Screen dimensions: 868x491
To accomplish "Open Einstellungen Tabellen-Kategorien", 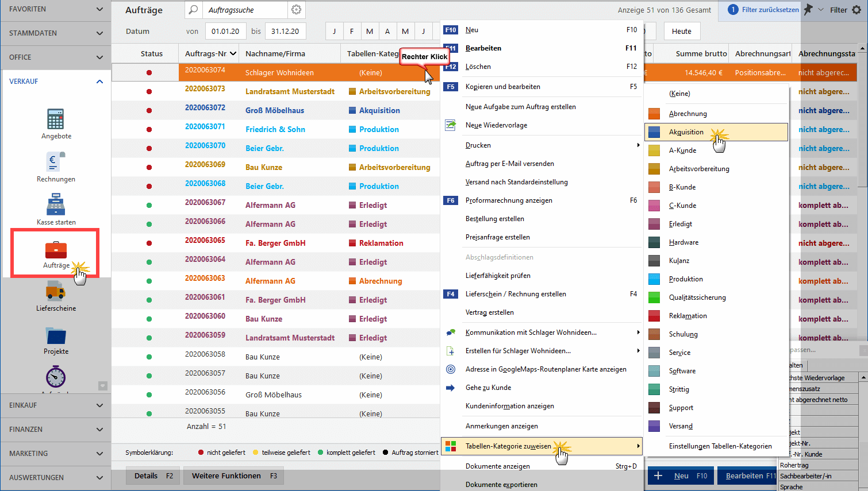I will tap(716, 446).
